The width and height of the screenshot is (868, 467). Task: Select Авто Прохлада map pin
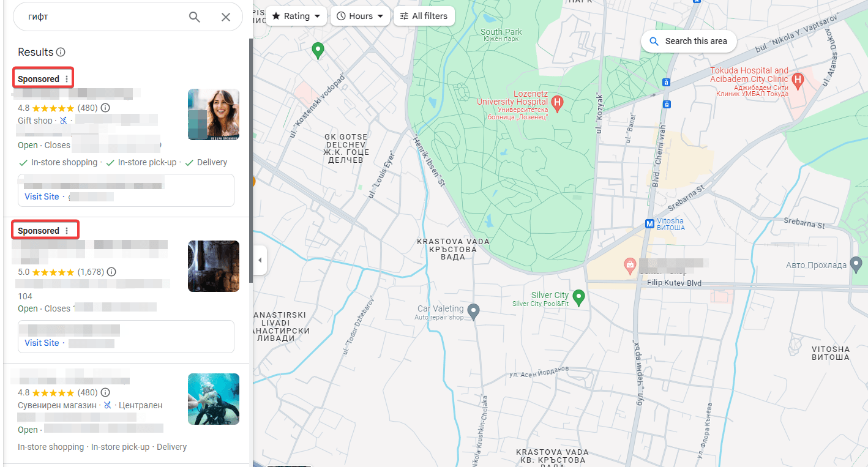(857, 265)
